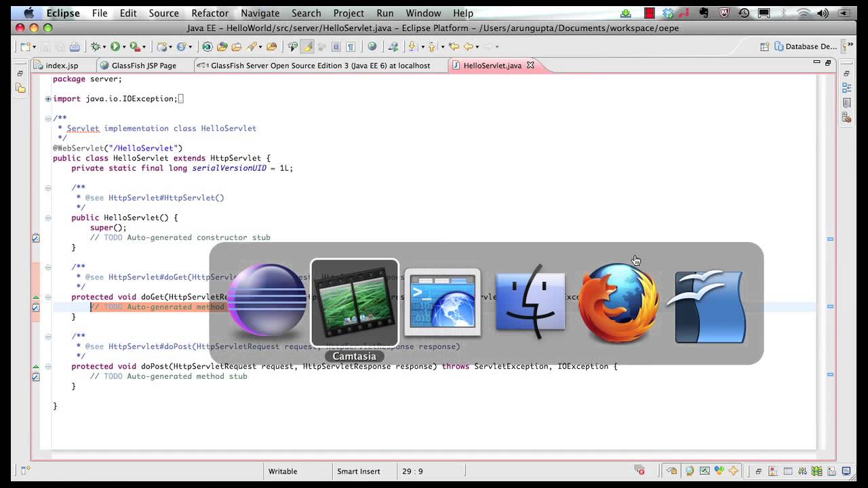This screenshot has height=488, width=868.
Task: Switch to the Database Development perspective
Action: click(807, 47)
